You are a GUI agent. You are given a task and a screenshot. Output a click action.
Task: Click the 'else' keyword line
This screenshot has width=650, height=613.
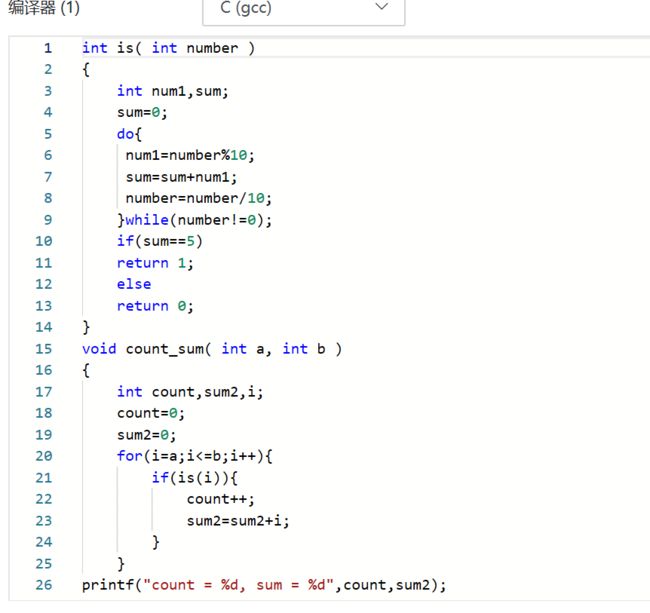tap(134, 284)
